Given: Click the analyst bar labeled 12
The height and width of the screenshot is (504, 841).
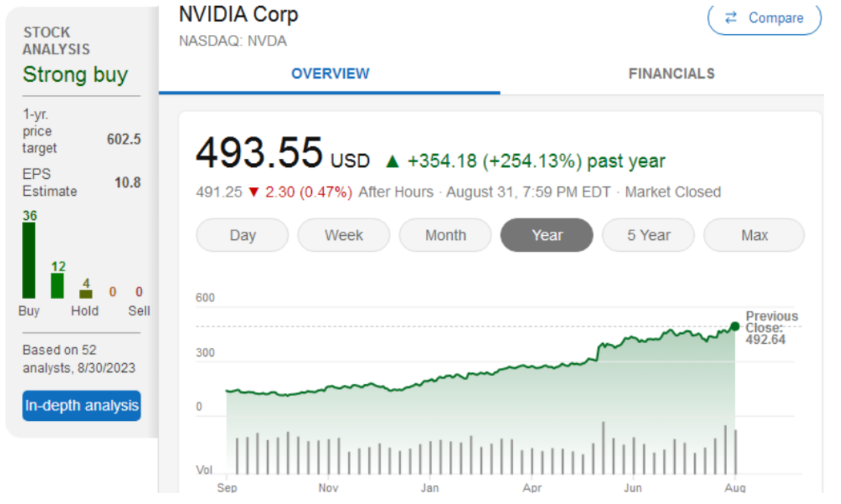Looking at the screenshot, I should click(x=58, y=286).
